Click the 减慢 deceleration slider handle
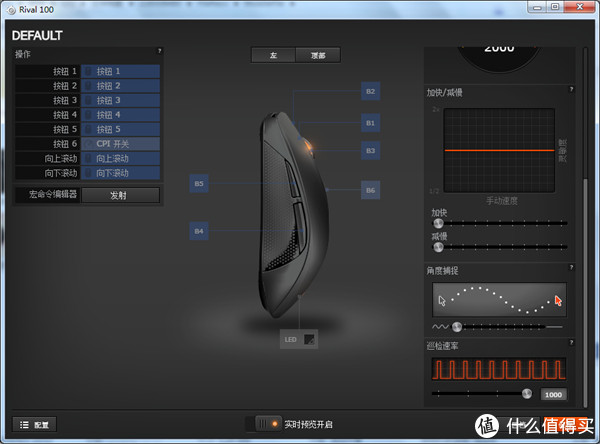Viewport: 600px width, 444px height. [438, 247]
